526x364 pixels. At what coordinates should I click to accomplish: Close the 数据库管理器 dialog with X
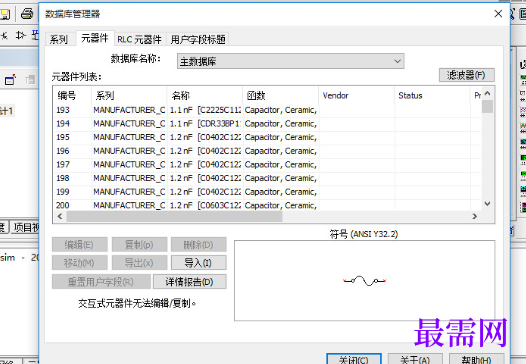498,14
